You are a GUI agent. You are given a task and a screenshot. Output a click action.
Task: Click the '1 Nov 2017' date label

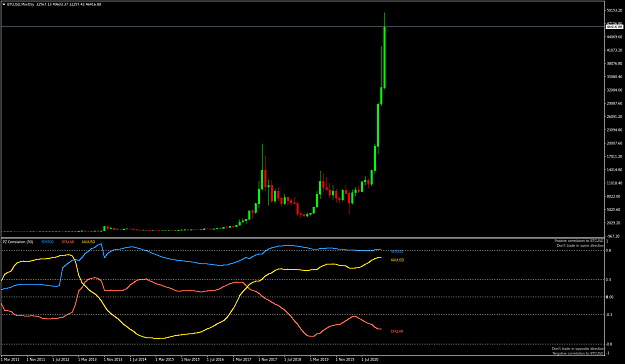[x=267, y=359]
